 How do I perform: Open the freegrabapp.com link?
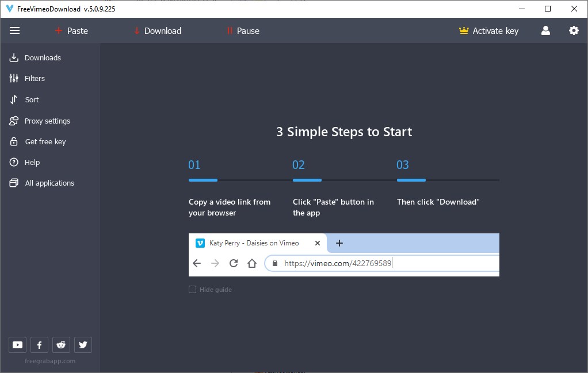(49, 361)
